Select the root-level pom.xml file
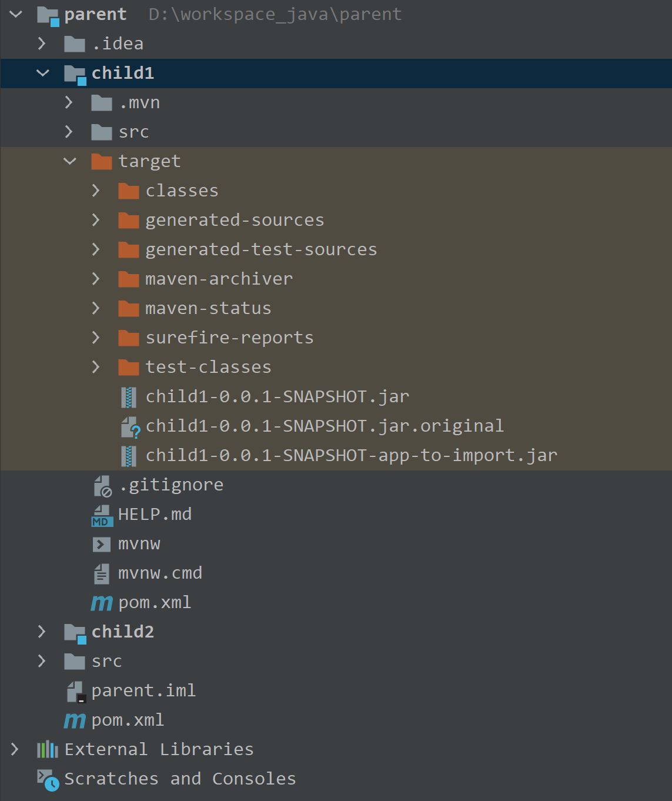Screen dimensions: 672x801 pos(128,720)
